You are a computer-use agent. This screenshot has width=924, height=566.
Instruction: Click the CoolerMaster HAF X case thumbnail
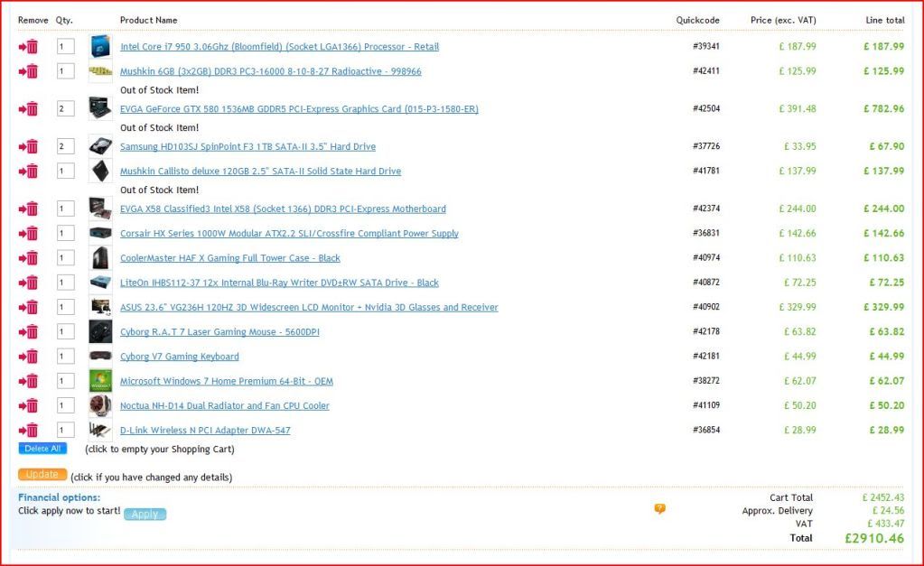click(x=100, y=258)
